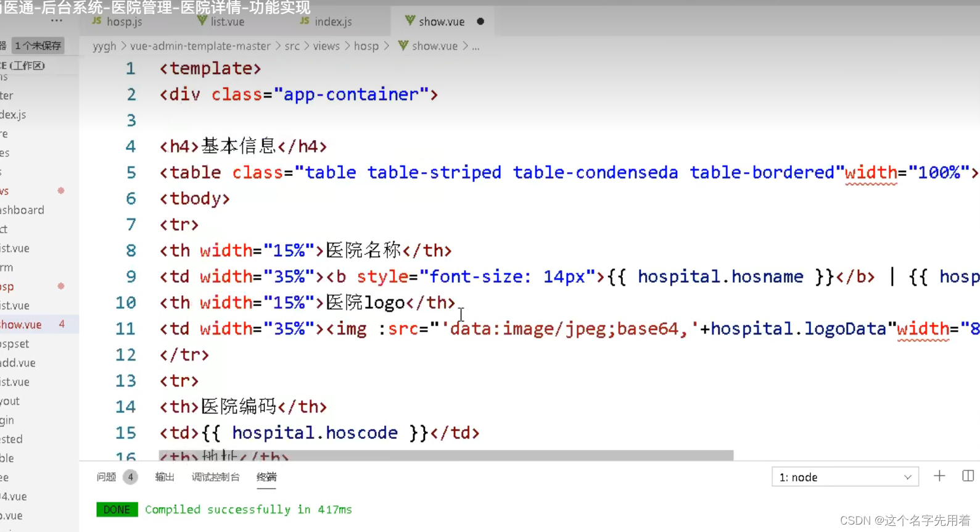Screen dimensions: 980x532
Task: Click hospital.hosname expression on line 9
Action: tap(720, 276)
